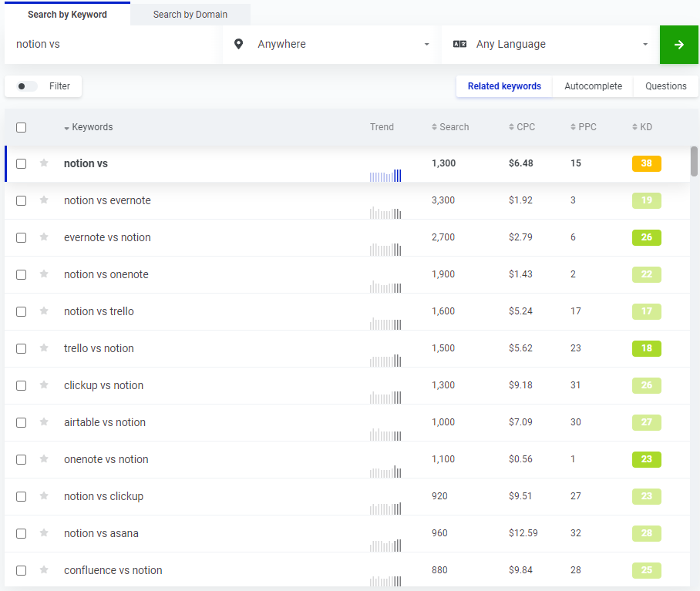Star the 'onenote vs notion' keyword

coord(44,459)
